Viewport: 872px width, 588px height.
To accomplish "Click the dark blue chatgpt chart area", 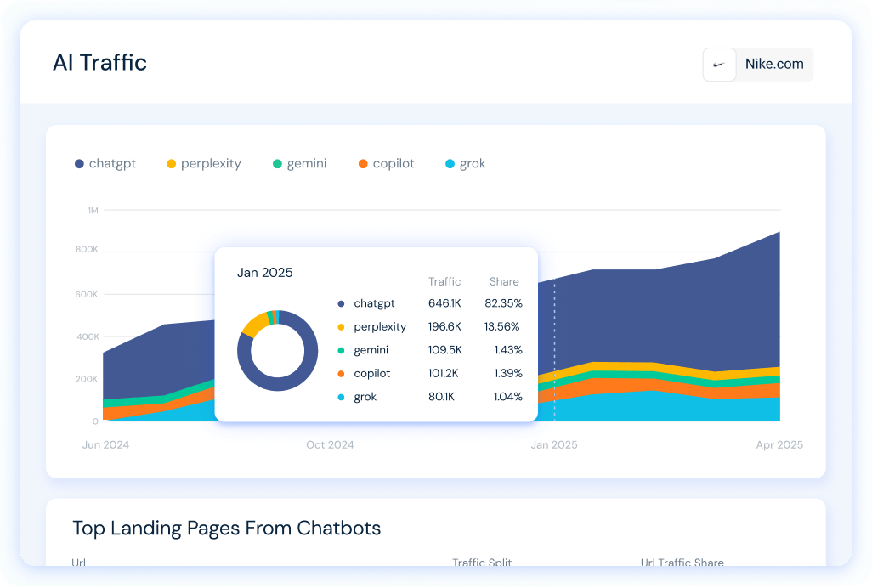I will [667, 317].
